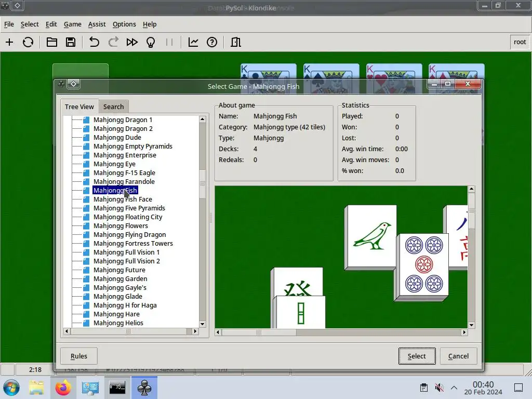Select Mahjongg Floating City entry
The height and width of the screenshot is (399, 532).
tap(128, 217)
